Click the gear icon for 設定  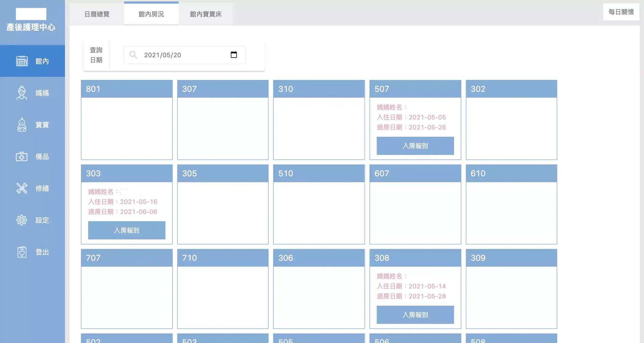[22, 220]
